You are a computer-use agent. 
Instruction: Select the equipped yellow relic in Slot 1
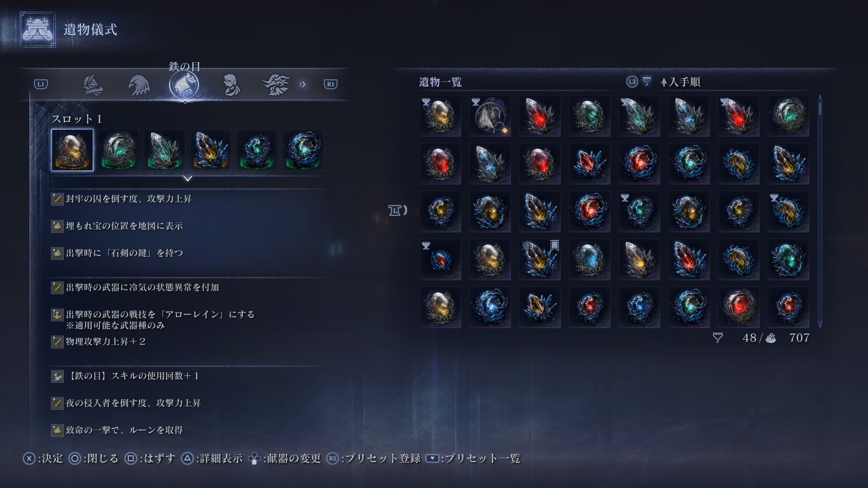72,150
